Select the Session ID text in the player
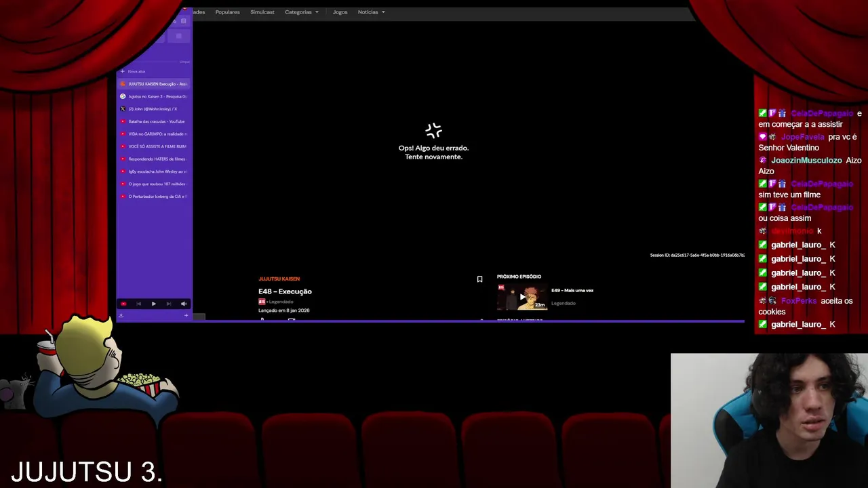The image size is (868, 488). 697,255
